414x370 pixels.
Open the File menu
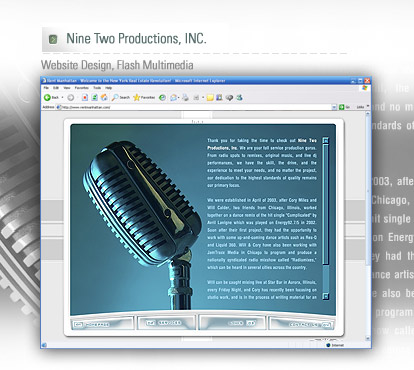(46, 88)
